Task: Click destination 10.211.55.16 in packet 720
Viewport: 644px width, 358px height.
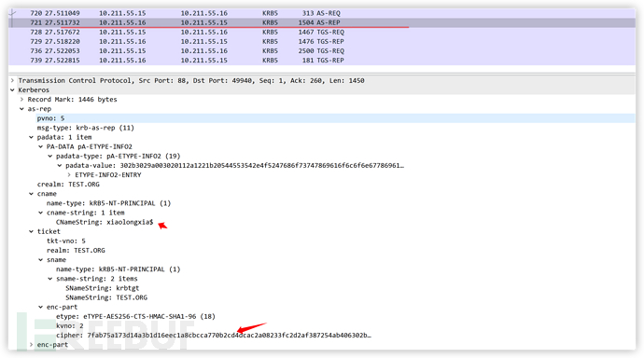Action: (204, 13)
